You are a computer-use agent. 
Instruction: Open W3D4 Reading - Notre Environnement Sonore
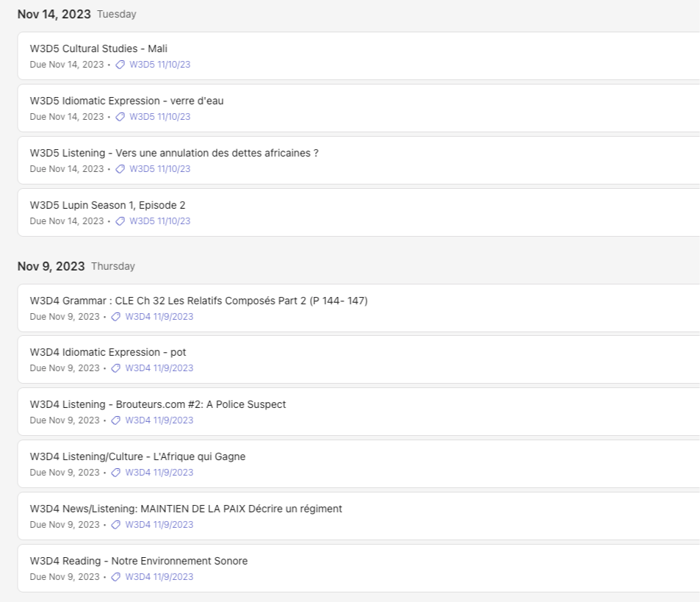(139, 562)
